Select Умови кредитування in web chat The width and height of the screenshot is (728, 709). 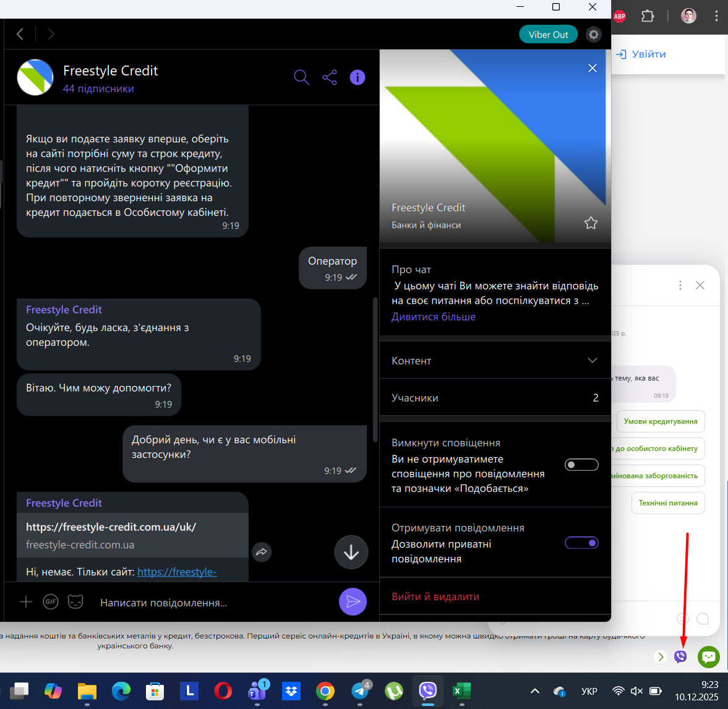coord(661,421)
